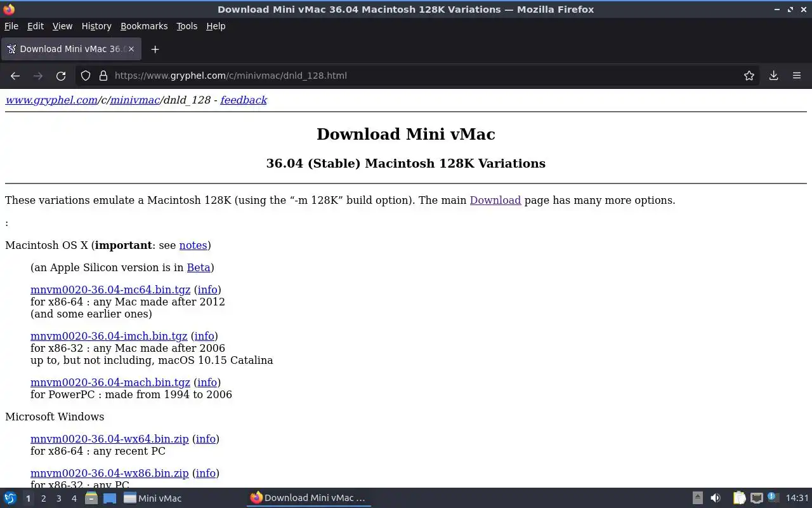Open the volume speaker tray icon
The image size is (812, 508).
[716, 498]
